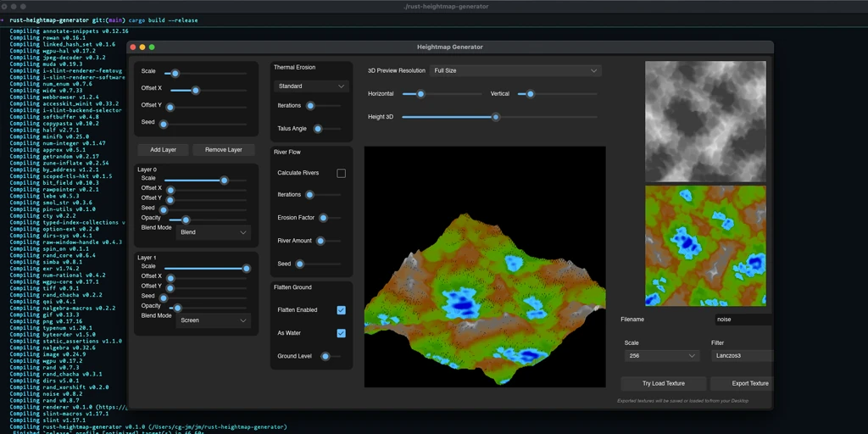Click the Filename input field
868x434 pixels.
[744, 320]
